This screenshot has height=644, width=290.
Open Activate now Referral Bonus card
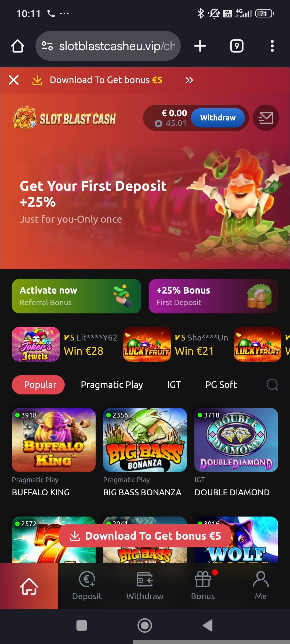77,296
